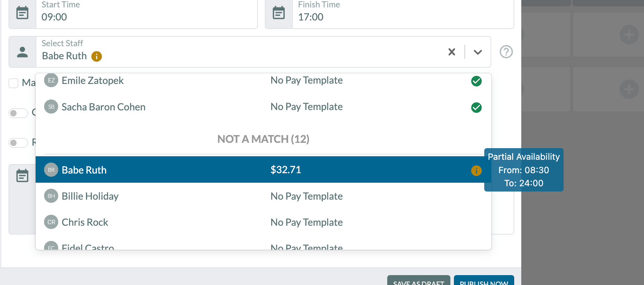
Task: Click the Finish Time calendar icon
Action: (279, 13)
